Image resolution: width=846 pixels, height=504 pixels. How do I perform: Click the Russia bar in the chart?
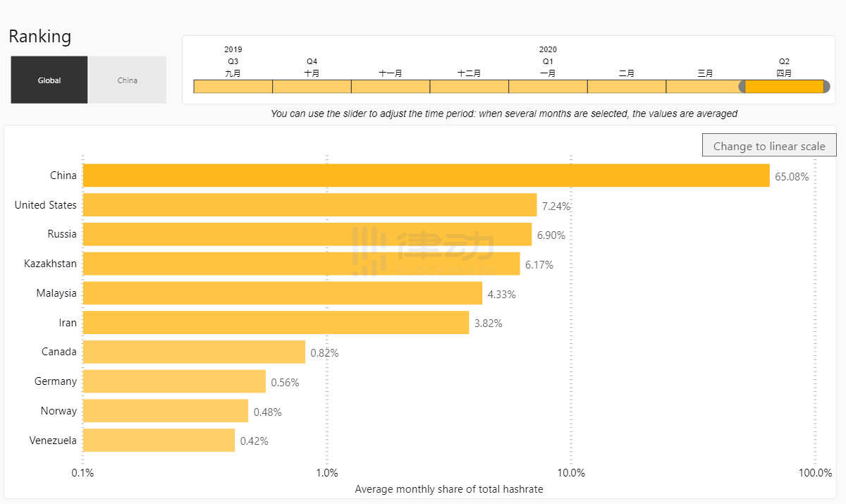pos(307,234)
